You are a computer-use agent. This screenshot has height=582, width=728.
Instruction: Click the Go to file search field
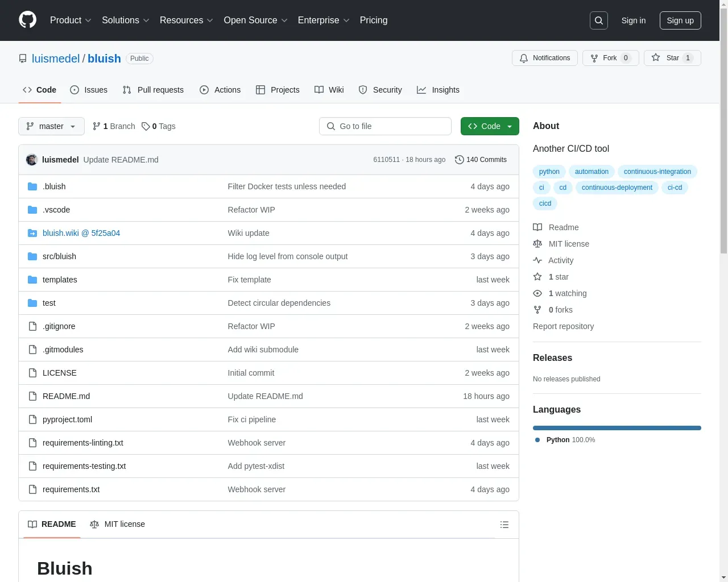[385, 126]
